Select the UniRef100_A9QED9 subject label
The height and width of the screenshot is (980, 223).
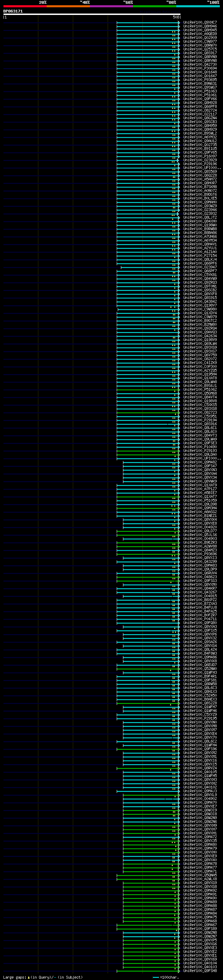tap(200, 34)
